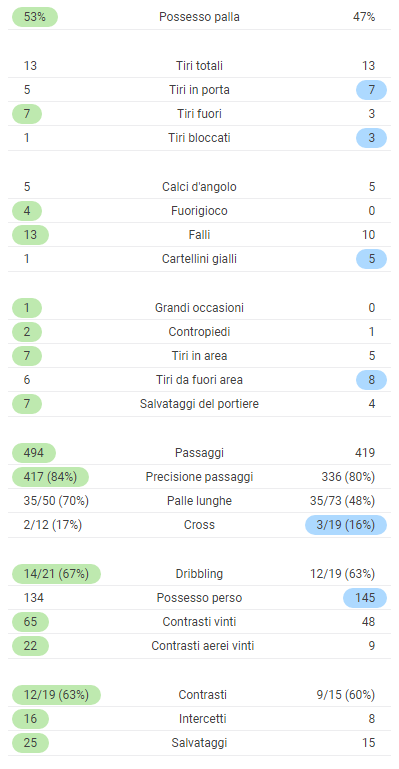Click the blue 145 Possesso perso badge

pyautogui.click(x=365, y=598)
